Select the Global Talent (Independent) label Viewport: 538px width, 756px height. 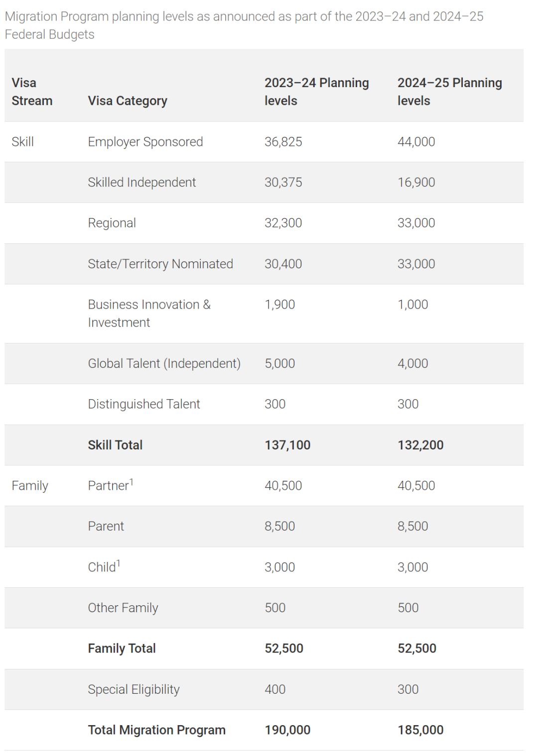click(x=164, y=364)
